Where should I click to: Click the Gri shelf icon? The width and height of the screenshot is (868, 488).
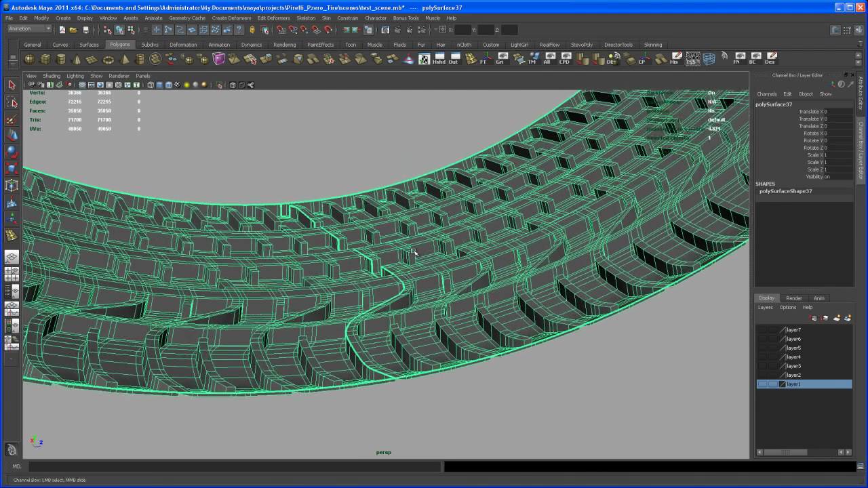pyautogui.click(x=501, y=60)
